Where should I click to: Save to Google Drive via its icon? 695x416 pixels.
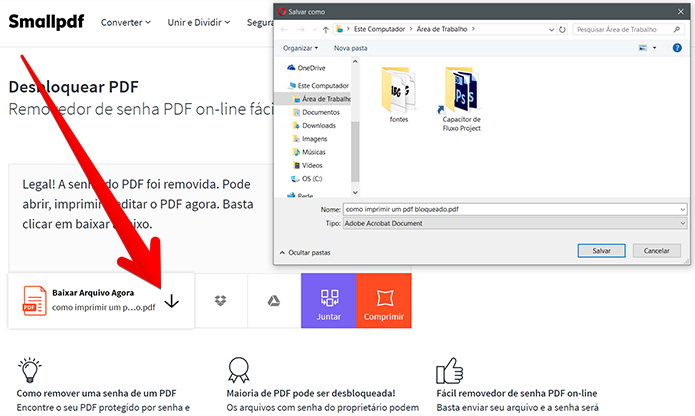[273, 301]
